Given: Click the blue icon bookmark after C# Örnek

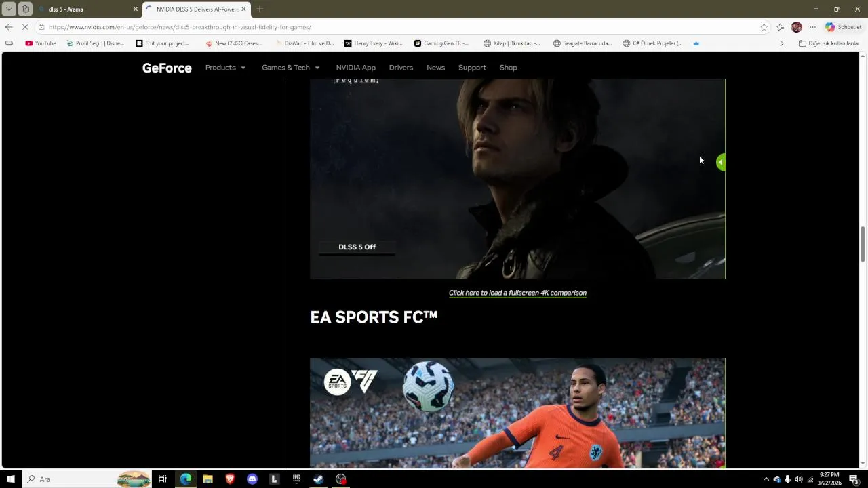Looking at the screenshot, I should (x=696, y=43).
